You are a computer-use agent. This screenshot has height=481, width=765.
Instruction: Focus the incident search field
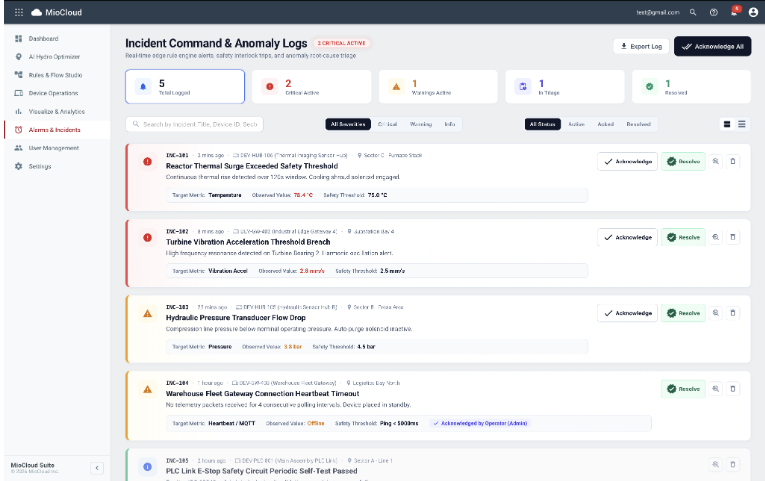point(195,124)
